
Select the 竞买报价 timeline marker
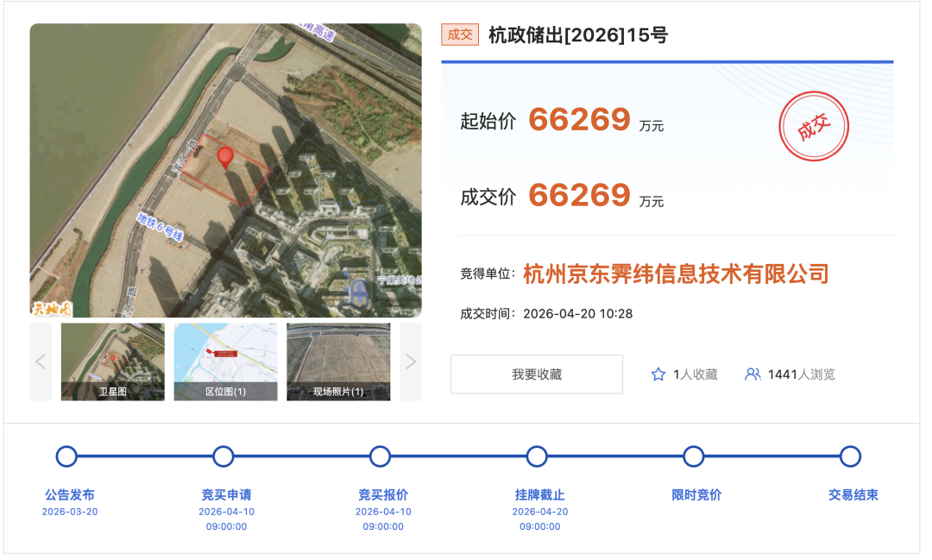pos(380,456)
